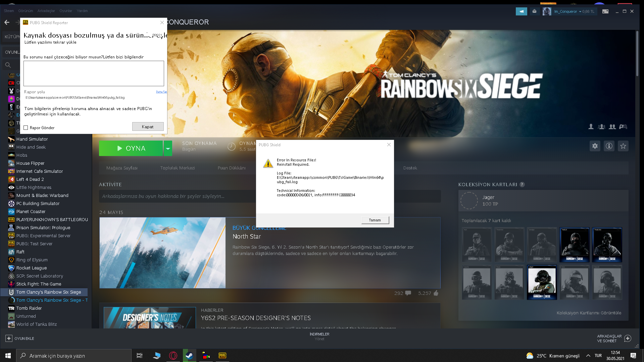
Task: Click the Steam back navigation arrow
Action: [7, 22]
